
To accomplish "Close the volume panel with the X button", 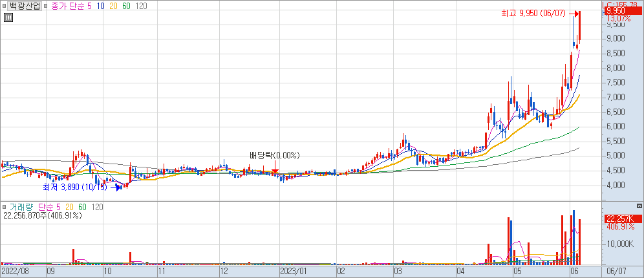I will pos(639,206).
